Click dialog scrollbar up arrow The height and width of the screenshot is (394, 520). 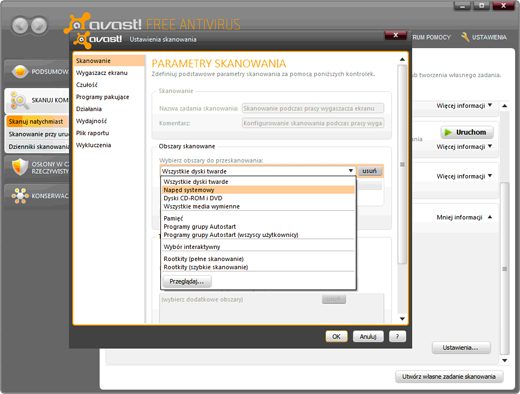point(402,59)
